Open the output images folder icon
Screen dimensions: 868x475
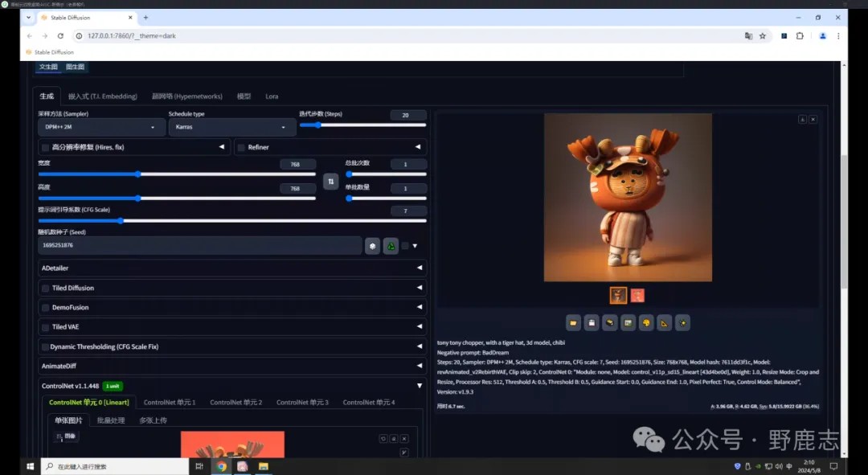pyautogui.click(x=573, y=323)
